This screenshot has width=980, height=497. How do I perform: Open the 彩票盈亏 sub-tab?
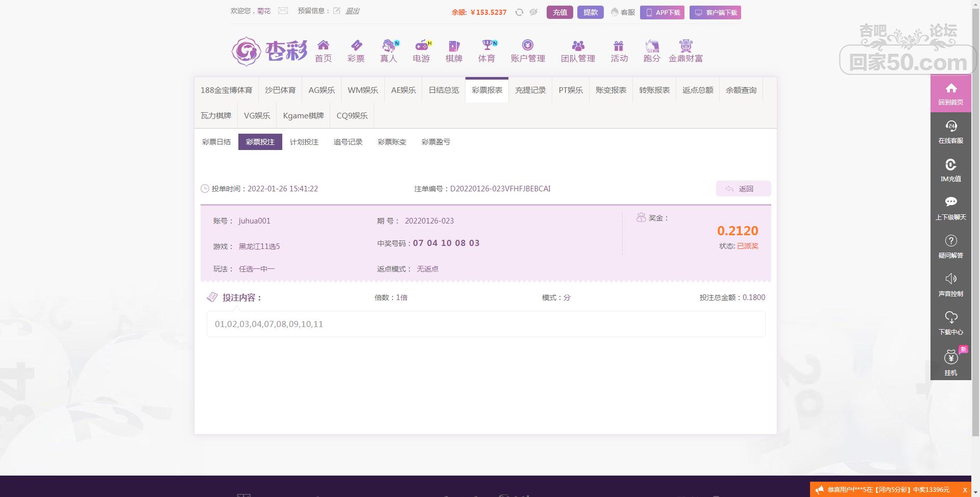point(436,142)
